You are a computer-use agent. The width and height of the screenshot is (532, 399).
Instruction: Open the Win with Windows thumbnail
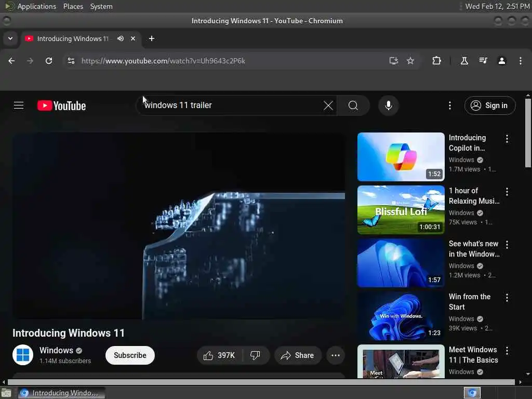[x=401, y=316]
